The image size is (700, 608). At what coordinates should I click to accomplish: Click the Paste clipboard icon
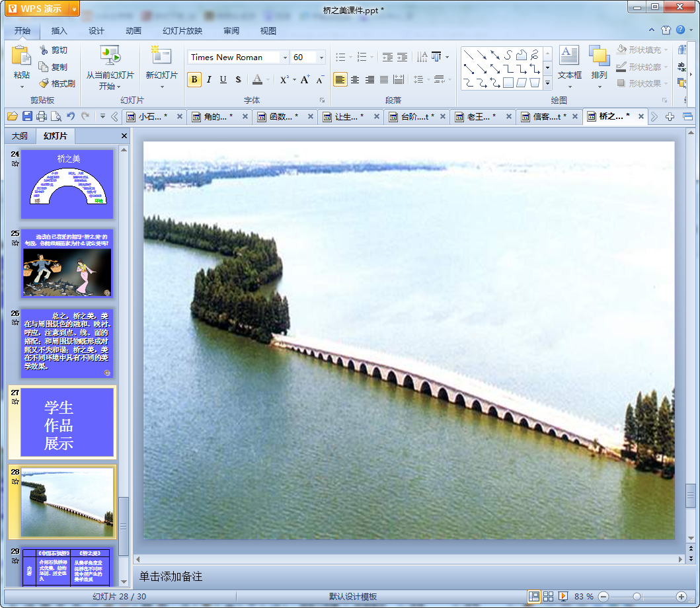click(21, 56)
